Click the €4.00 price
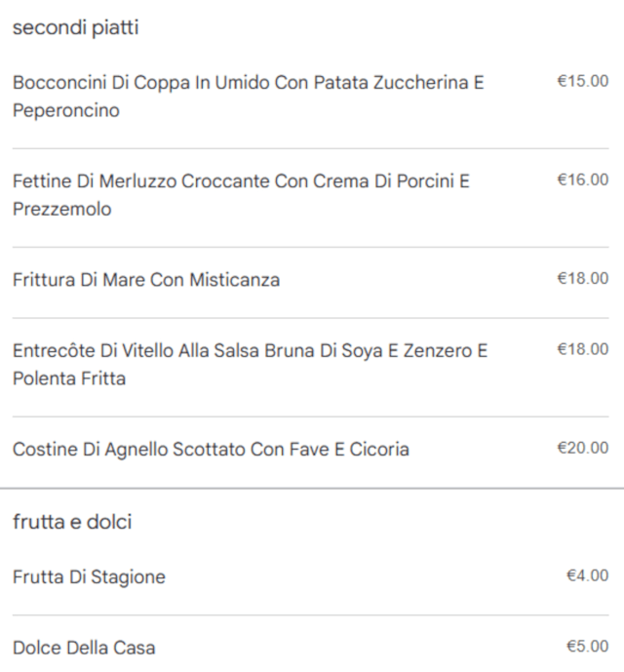This screenshot has width=624, height=672. 587,576
